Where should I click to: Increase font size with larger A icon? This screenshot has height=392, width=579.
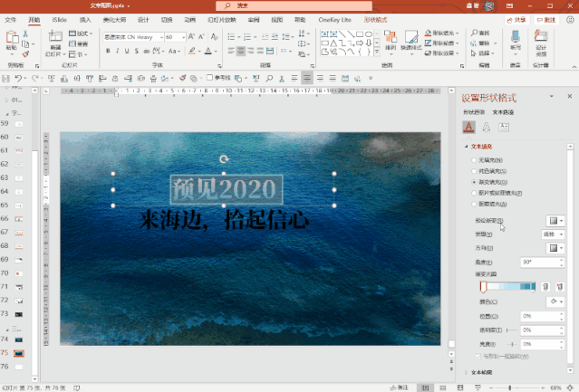pos(191,36)
